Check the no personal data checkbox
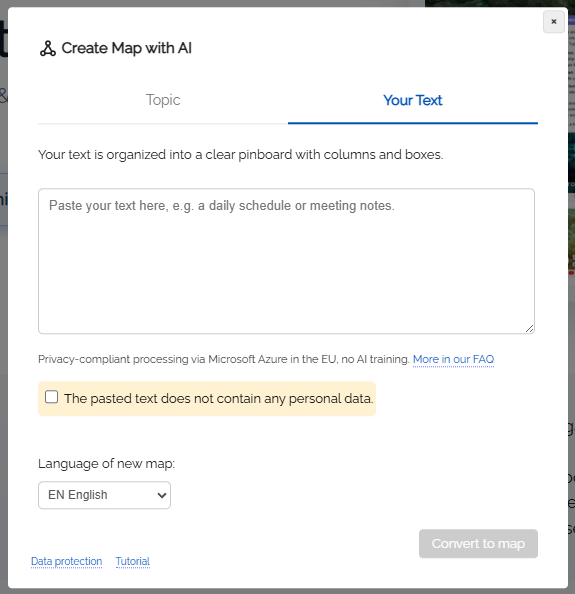 point(52,397)
